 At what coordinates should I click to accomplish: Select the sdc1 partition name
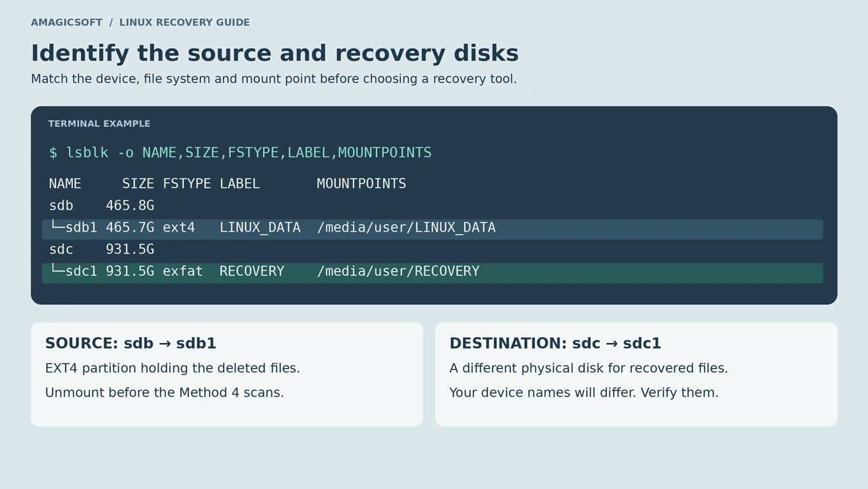coord(82,272)
